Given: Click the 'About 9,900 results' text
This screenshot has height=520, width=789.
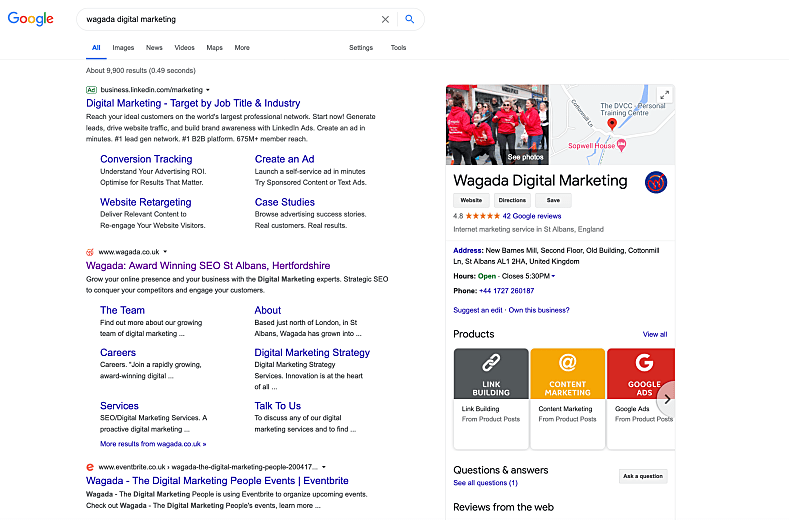Looking at the screenshot, I should click(x=140, y=70).
